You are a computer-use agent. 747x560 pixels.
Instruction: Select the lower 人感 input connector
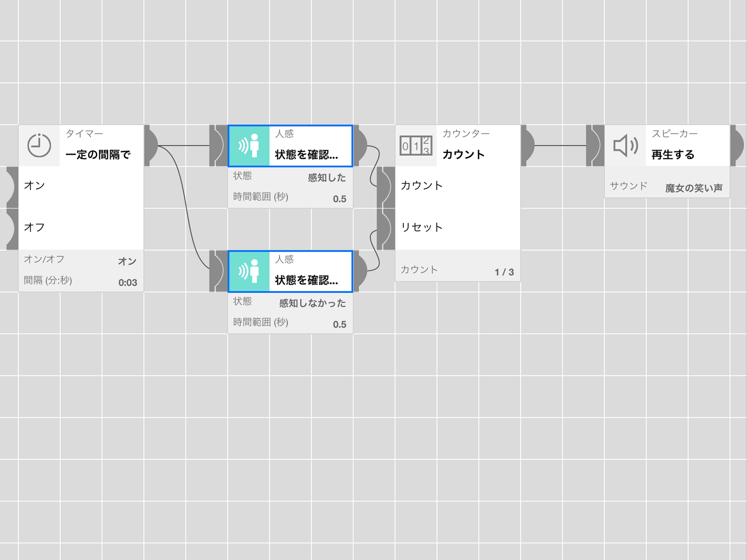click(218, 271)
